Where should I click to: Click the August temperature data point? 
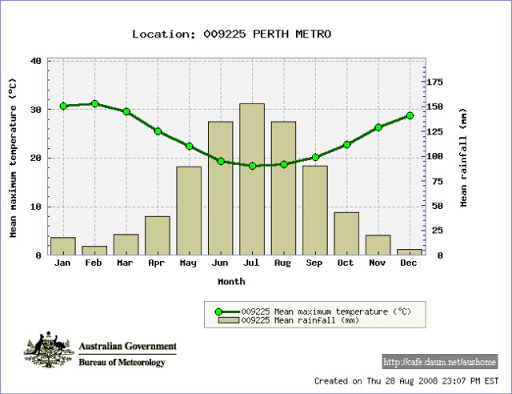pyautogui.click(x=284, y=164)
